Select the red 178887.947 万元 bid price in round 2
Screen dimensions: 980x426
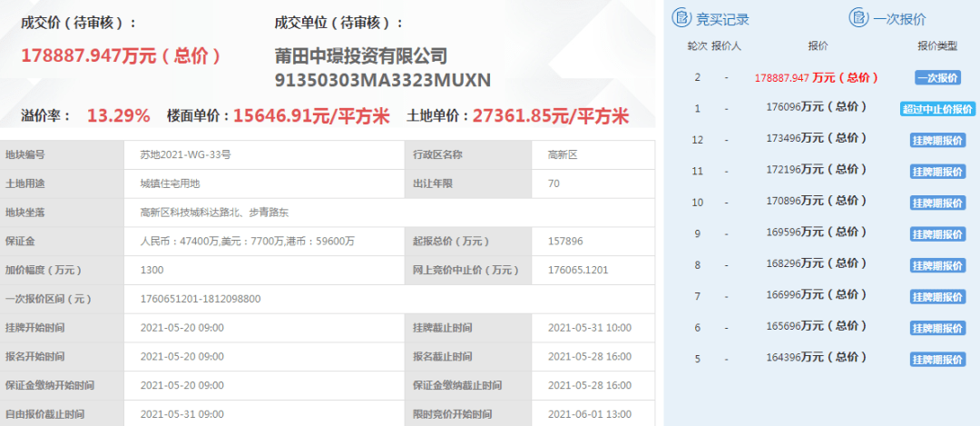817,77
